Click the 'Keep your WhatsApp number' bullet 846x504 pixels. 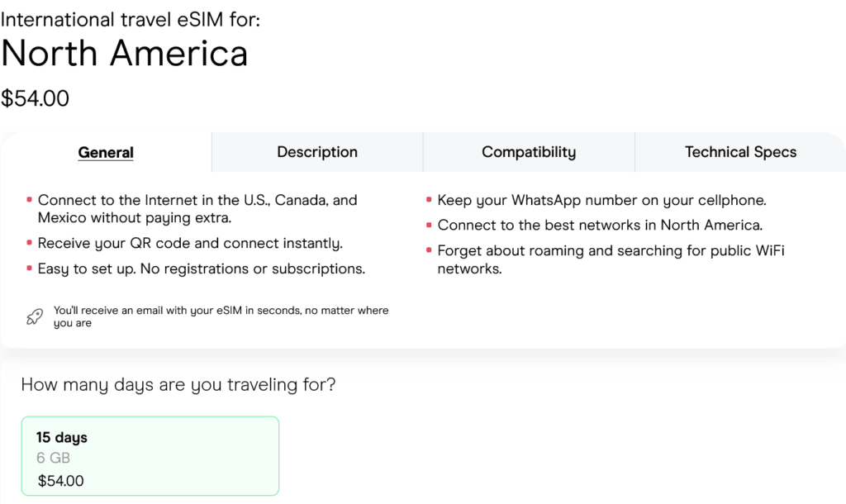pyautogui.click(x=601, y=200)
